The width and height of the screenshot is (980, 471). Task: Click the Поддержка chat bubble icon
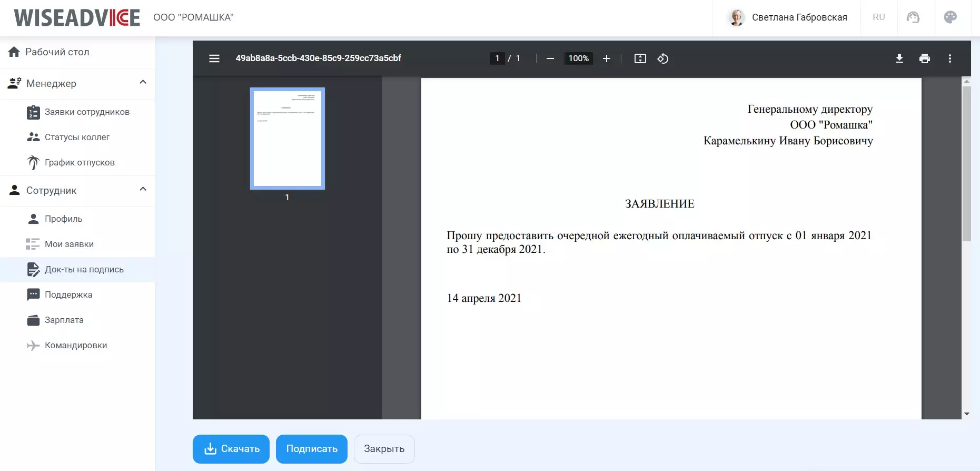click(x=33, y=295)
